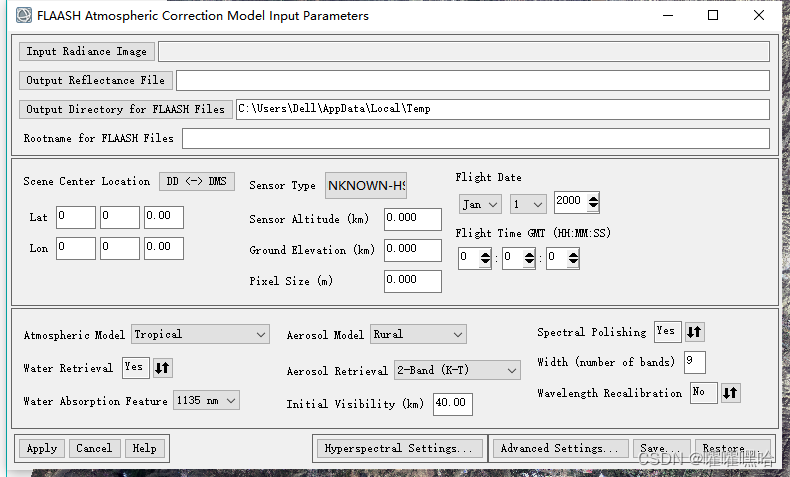Open the Help button
Image resolution: width=790 pixels, height=477 pixels.
(145, 448)
